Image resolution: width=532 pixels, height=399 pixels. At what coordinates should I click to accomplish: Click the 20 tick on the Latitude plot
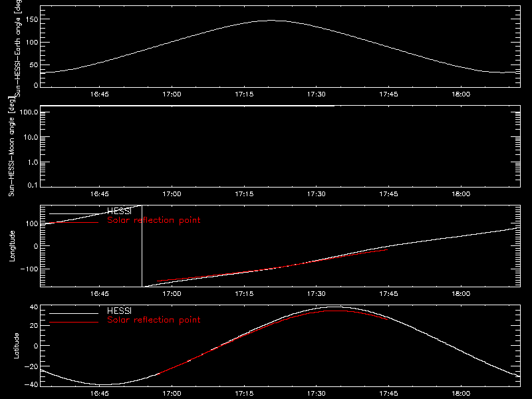(34, 326)
